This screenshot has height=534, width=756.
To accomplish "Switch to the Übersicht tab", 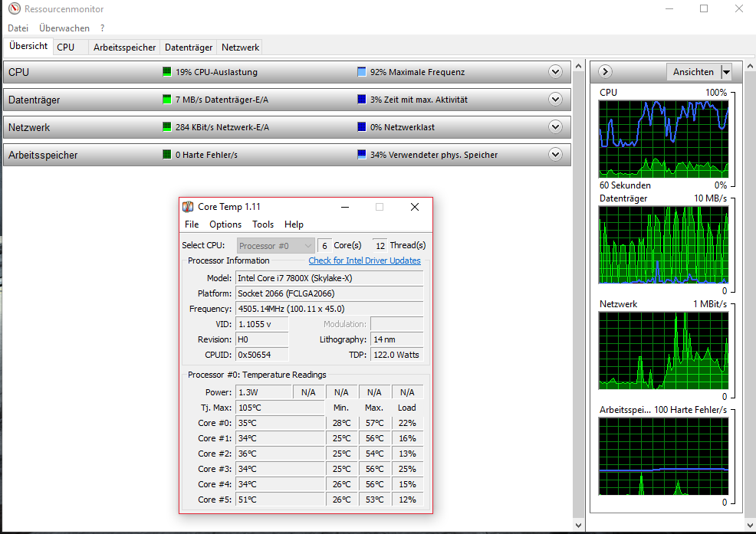I will coord(28,46).
